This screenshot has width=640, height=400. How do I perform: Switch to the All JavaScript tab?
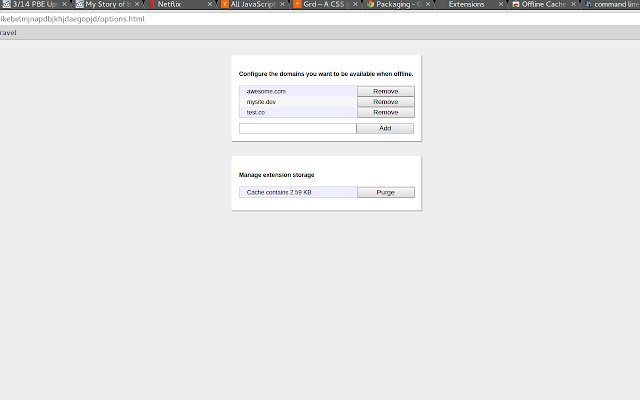(253, 4)
